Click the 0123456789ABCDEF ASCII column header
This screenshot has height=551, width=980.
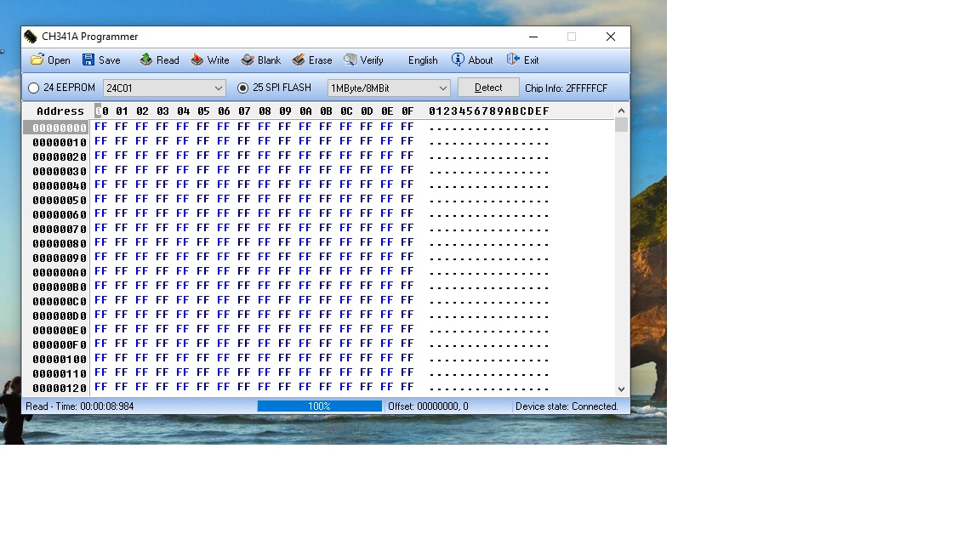tap(489, 111)
